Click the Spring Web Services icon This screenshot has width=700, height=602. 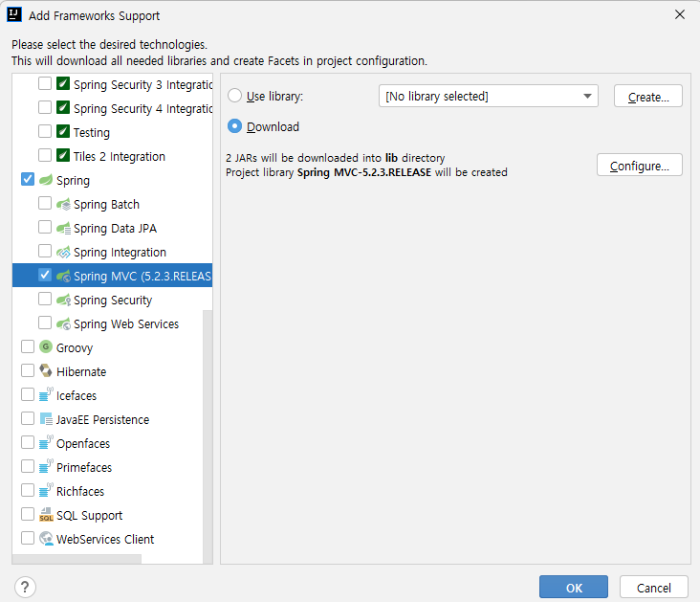(63, 323)
